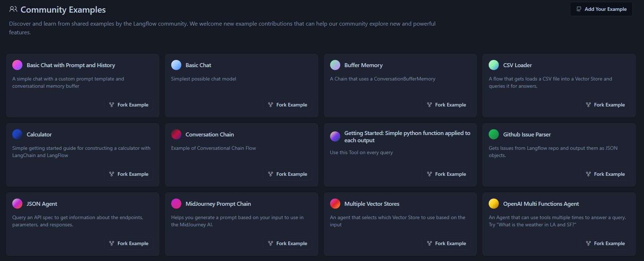Click the JSON Agent pink circle icon
The height and width of the screenshot is (261, 644).
pyautogui.click(x=17, y=204)
